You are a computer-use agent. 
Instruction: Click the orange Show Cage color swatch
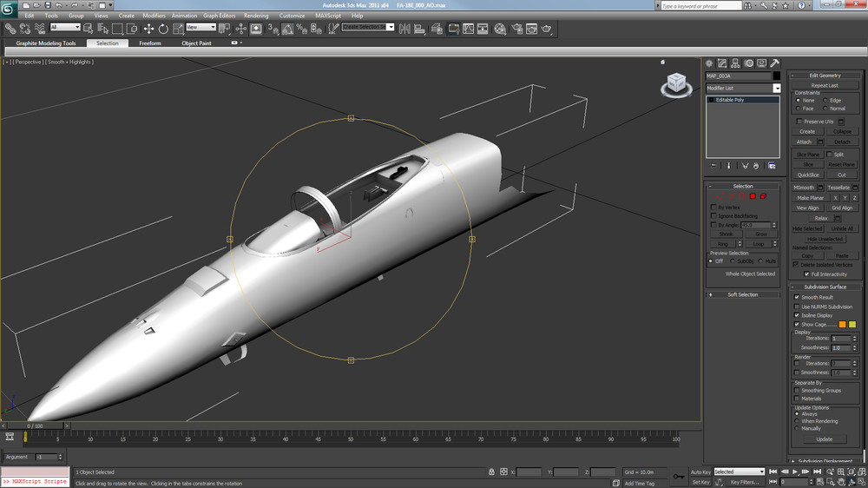tap(842, 325)
